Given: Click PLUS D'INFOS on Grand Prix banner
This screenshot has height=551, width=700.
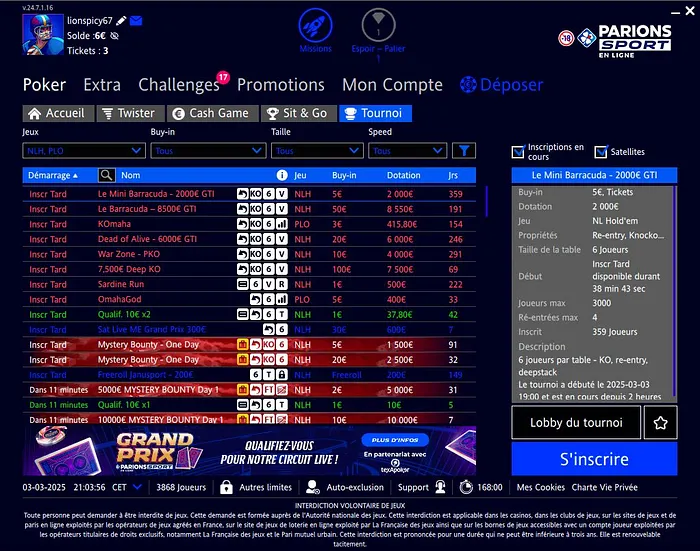Looking at the screenshot, I should 395,440.
